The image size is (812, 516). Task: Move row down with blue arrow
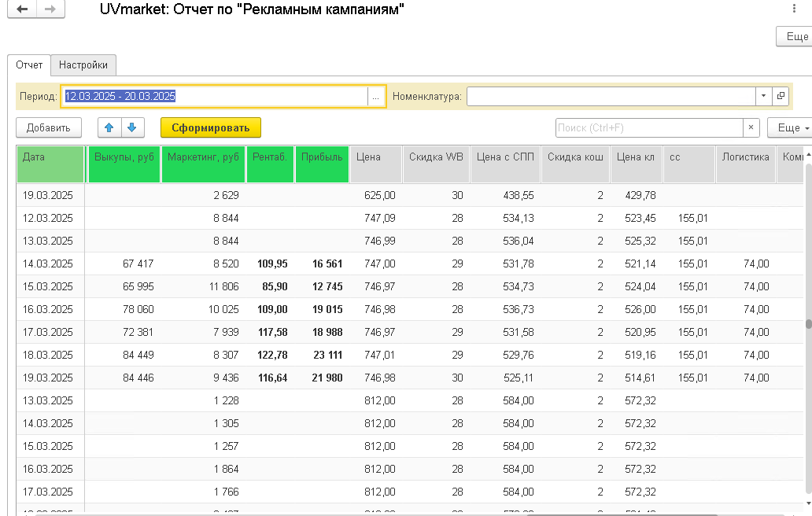[132, 128]
